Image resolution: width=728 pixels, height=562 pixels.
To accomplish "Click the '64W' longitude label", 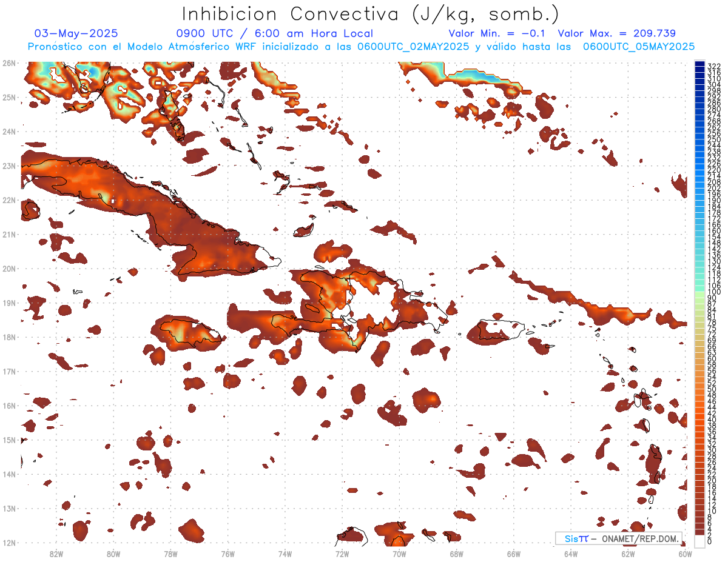I will click(x=571, y=554).
